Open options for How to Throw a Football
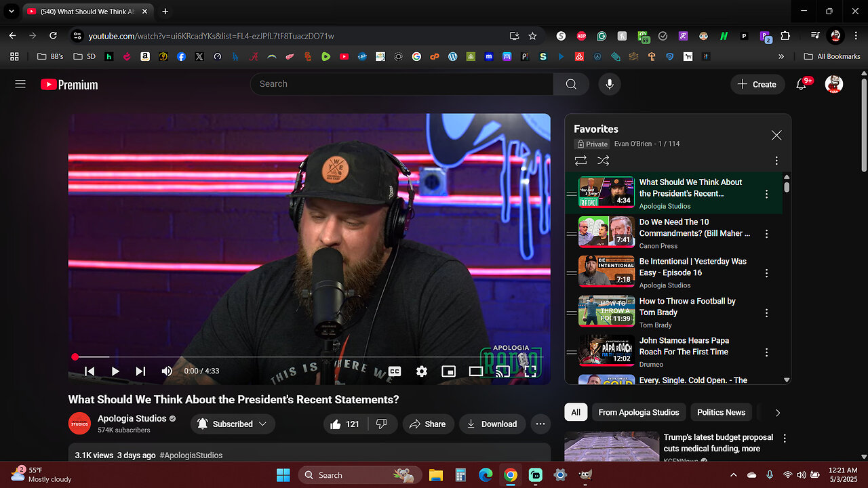The width and height of the screenshot is (868, 488). tap(767, 313)
